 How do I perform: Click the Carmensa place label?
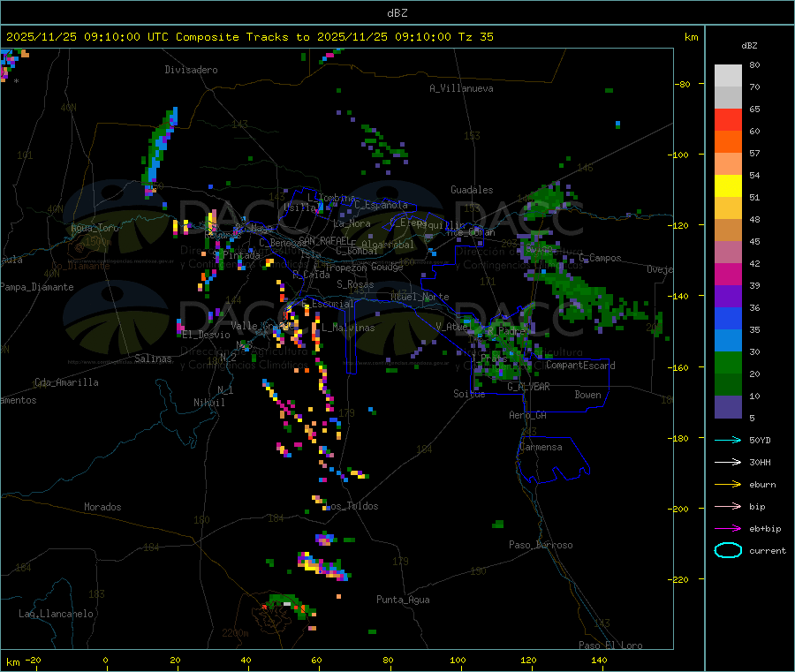click(541, 447)
